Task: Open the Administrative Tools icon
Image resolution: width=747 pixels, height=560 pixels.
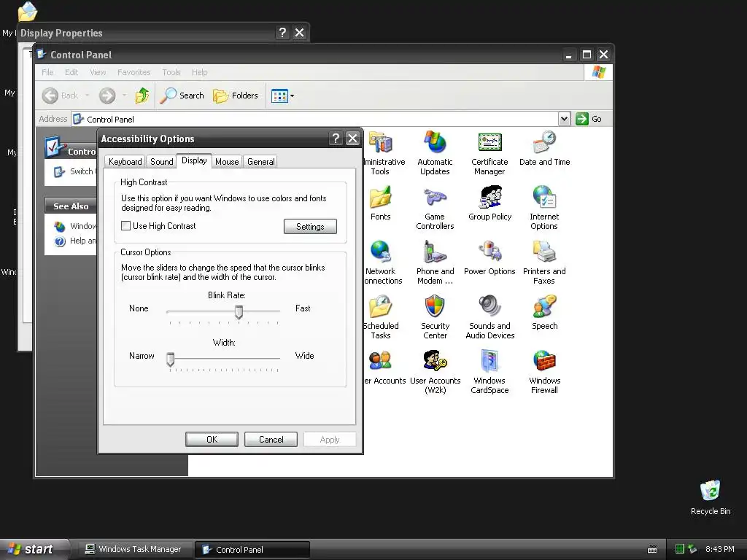Action: click(x=383, y=153)
